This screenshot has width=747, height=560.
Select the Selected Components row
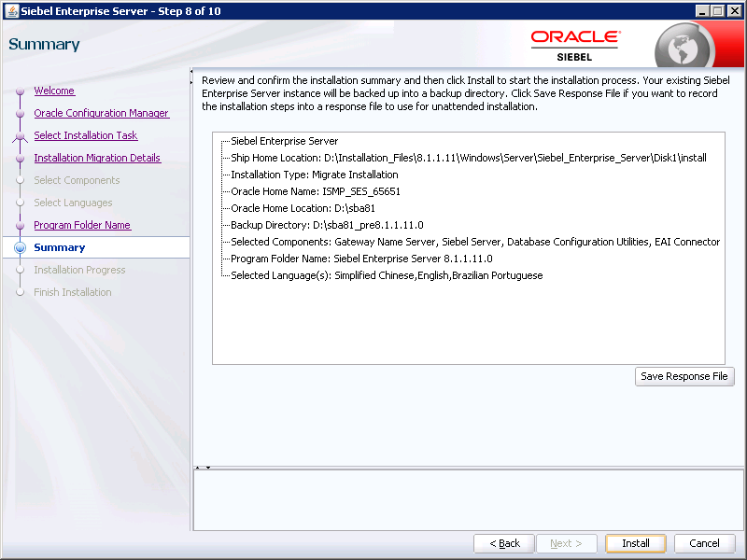[x=475, y=242]
